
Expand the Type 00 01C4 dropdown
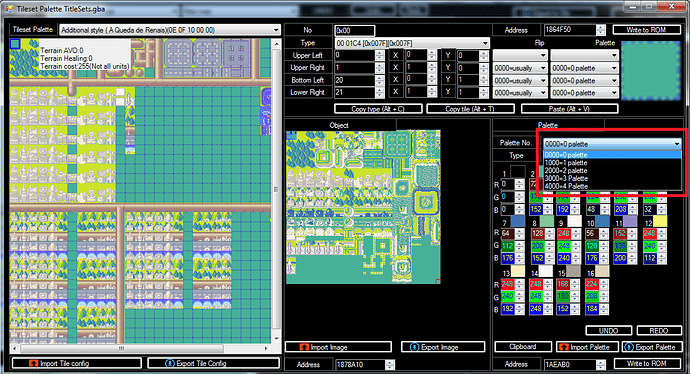coord(412,43)
